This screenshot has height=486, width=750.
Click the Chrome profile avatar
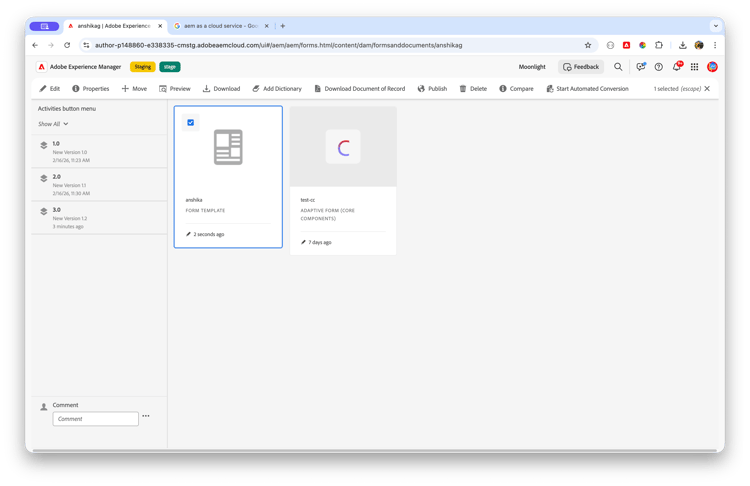(x=699, y=45)
